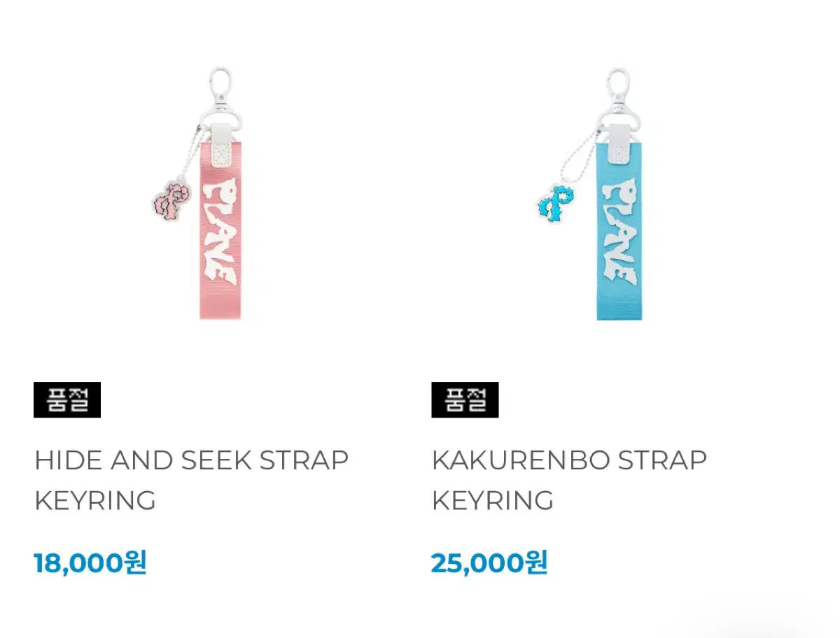Click the 18,000원 price
Image resolution: width=840 pixels, height=638 pixels.
click(90, 562)
